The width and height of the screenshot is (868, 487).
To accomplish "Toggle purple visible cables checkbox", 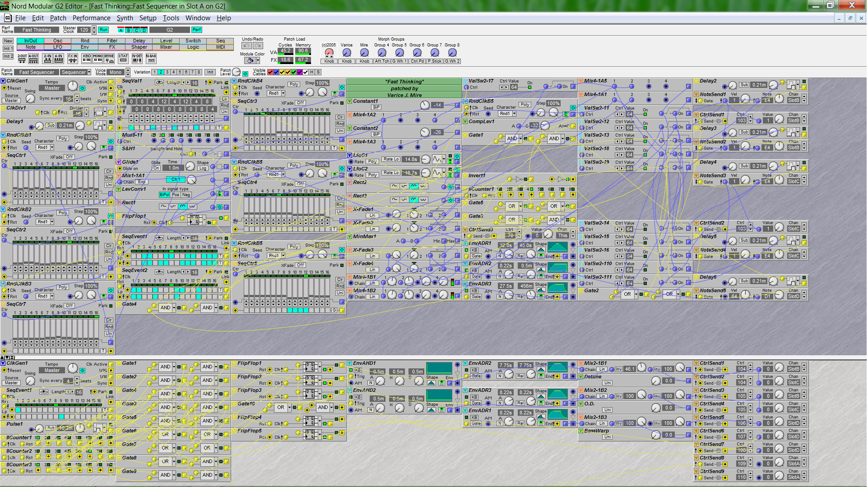I will tap(300, 72).
